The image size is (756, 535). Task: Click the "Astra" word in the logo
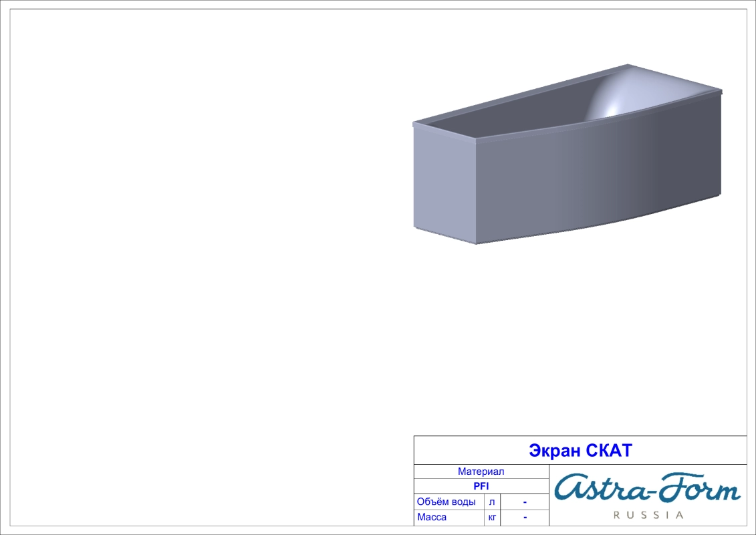click(598, 489)
